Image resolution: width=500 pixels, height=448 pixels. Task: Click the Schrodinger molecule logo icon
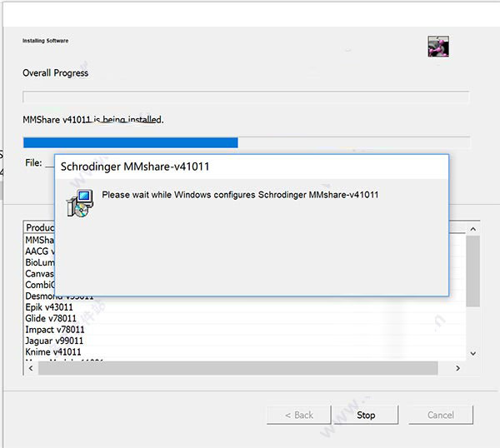point(438,46)
